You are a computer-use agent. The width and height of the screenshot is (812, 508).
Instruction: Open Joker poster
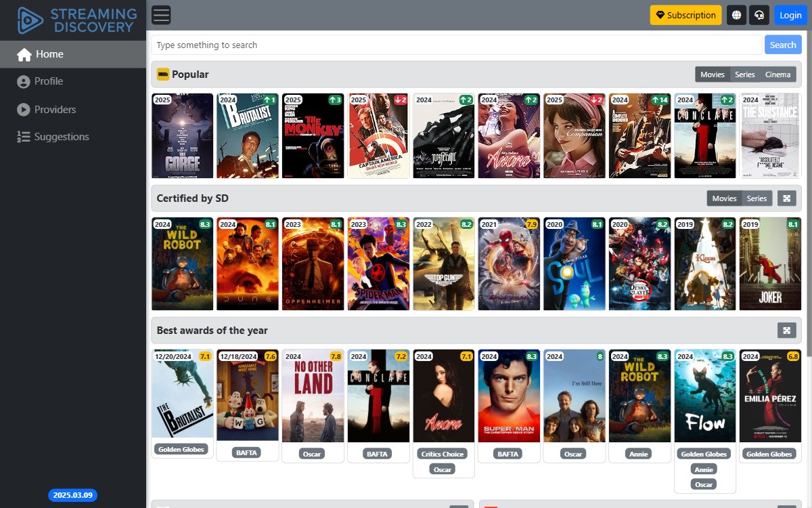tap(770, 264)
